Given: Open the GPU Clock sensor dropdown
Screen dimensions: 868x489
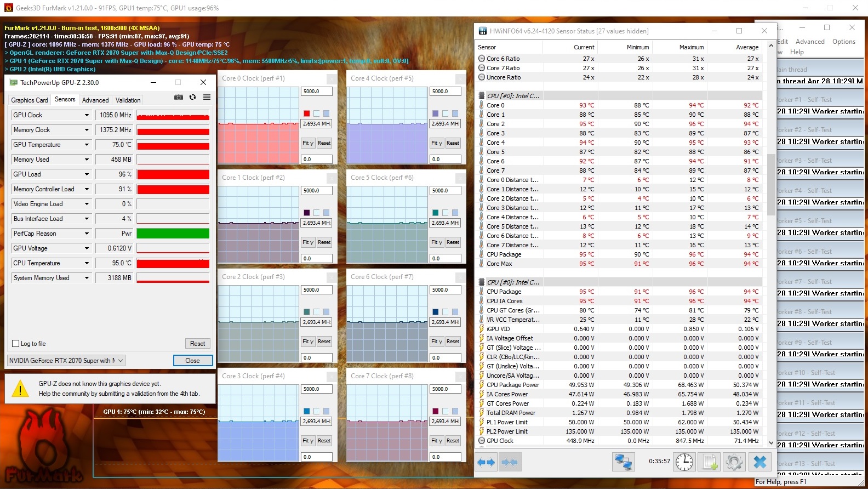Looking at the screenshot, I should 87,115.
